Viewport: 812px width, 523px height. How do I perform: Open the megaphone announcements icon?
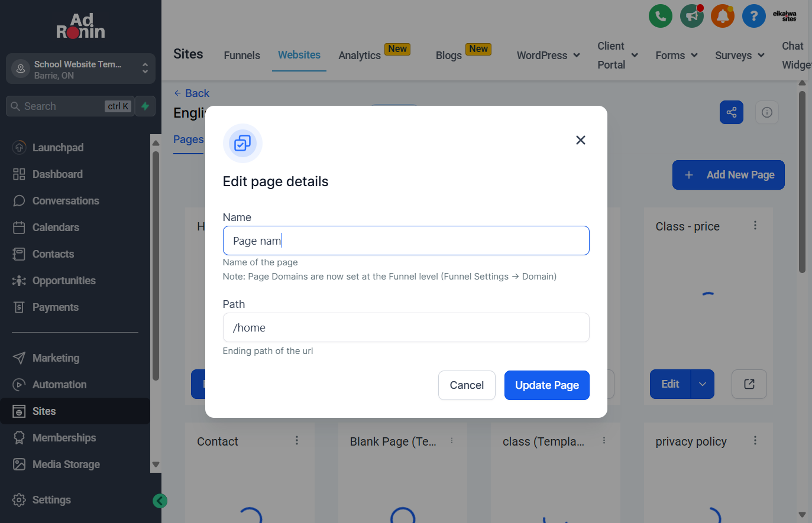[691, 16]
